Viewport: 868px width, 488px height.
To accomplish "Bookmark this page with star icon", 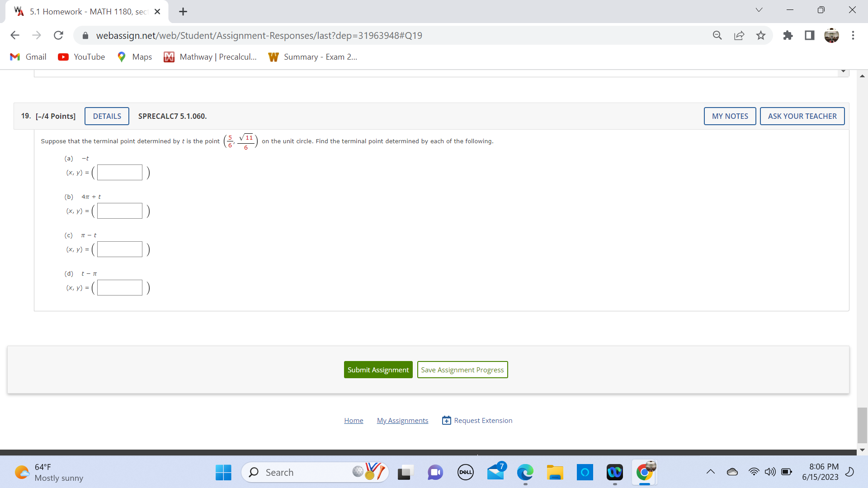I will [761, 35].
